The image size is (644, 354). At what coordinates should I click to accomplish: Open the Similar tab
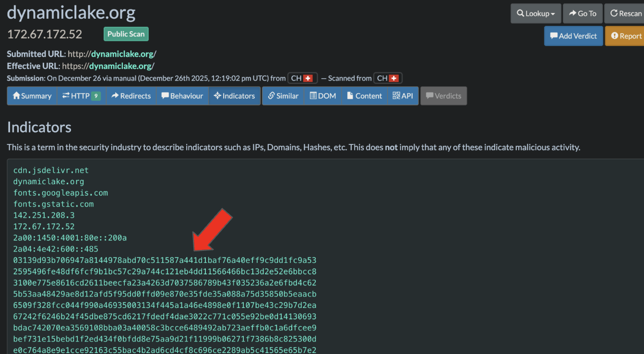283,96
